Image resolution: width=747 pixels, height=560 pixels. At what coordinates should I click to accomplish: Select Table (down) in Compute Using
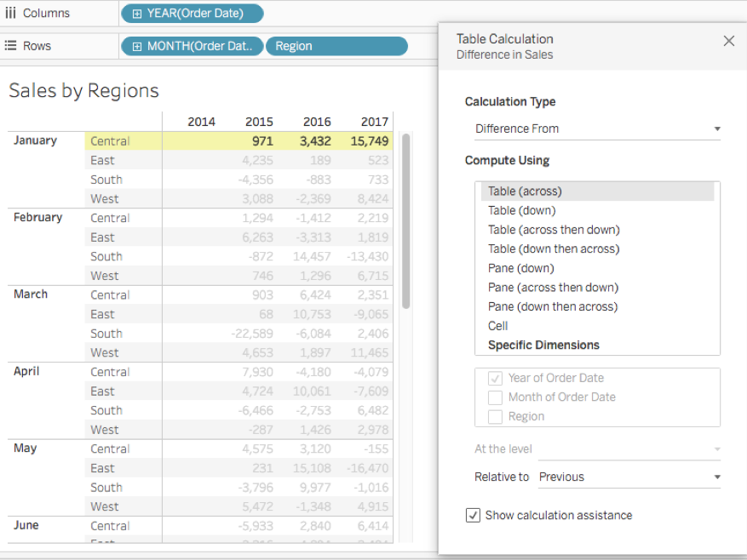tap(521, 210)
